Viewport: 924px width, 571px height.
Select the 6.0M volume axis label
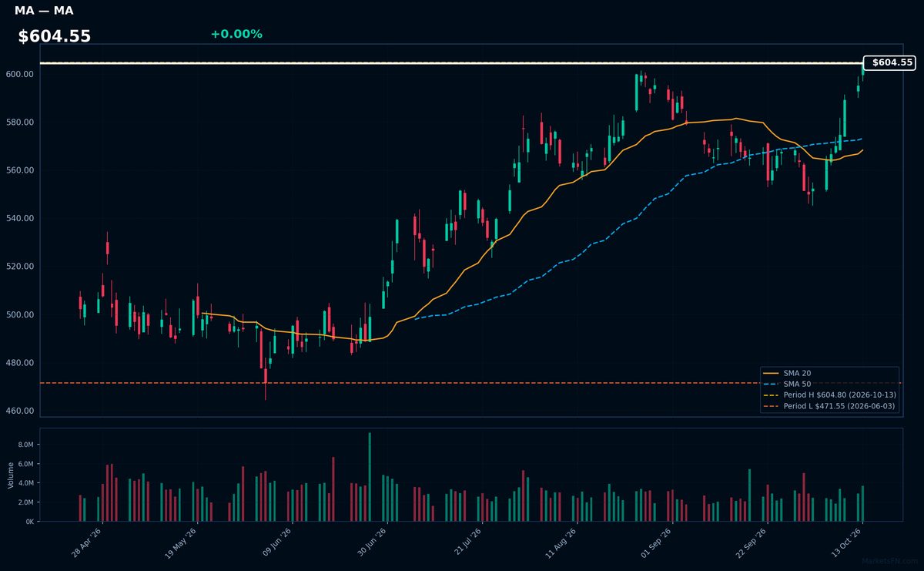pos(25,465)
